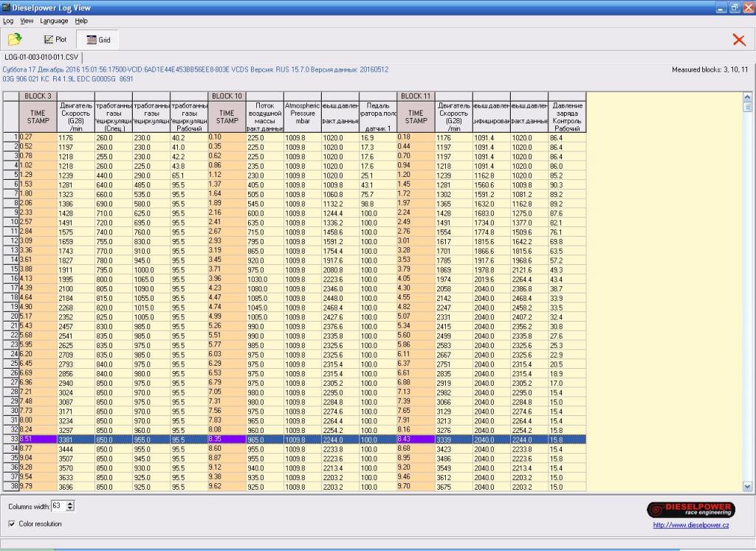Screen dimensions: 756x551
Task: Click the pedal position cell '98.8'
Action: tap(378, 204)
